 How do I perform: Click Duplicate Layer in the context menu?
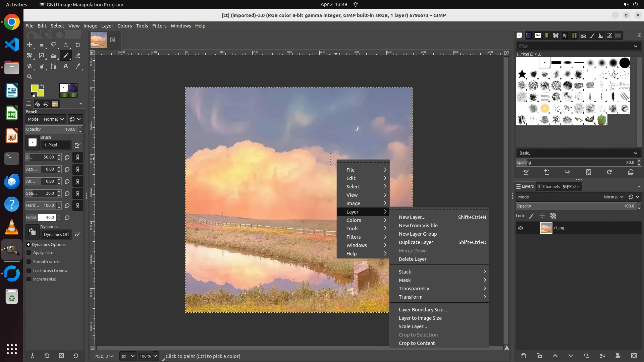click(416, 242)
